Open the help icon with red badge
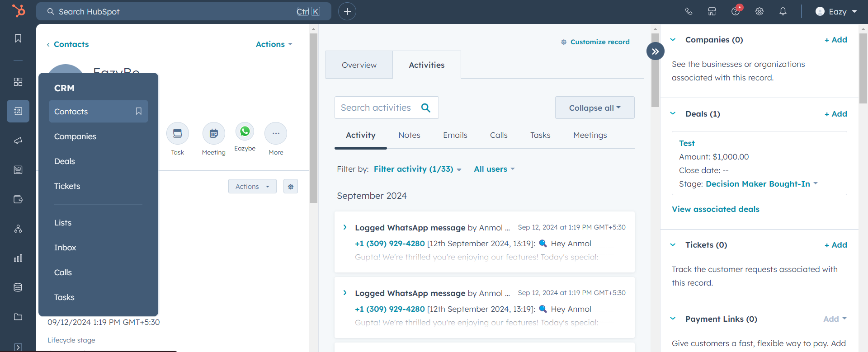 coord(736,11)
